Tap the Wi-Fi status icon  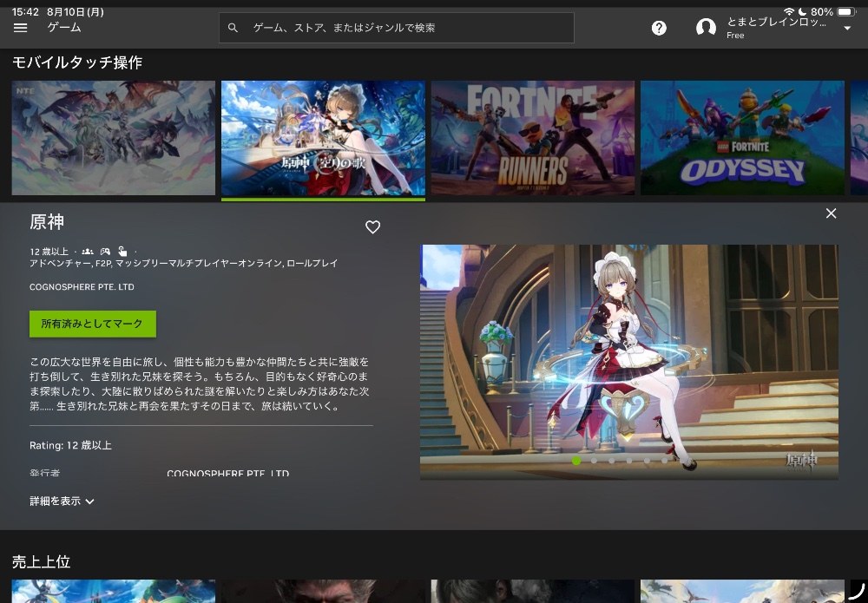tap(789, 11)
